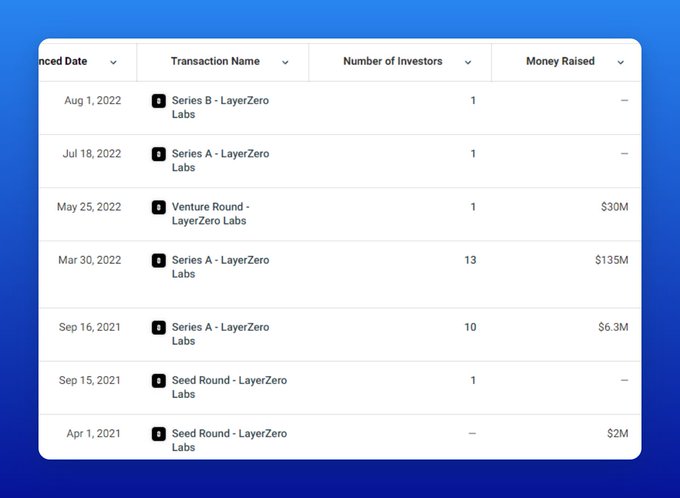Open the Number of Investors column chevron
Image resolution: width=680 pixels, height=498 pixels.
pyautogui.click(x=468, y=62)
